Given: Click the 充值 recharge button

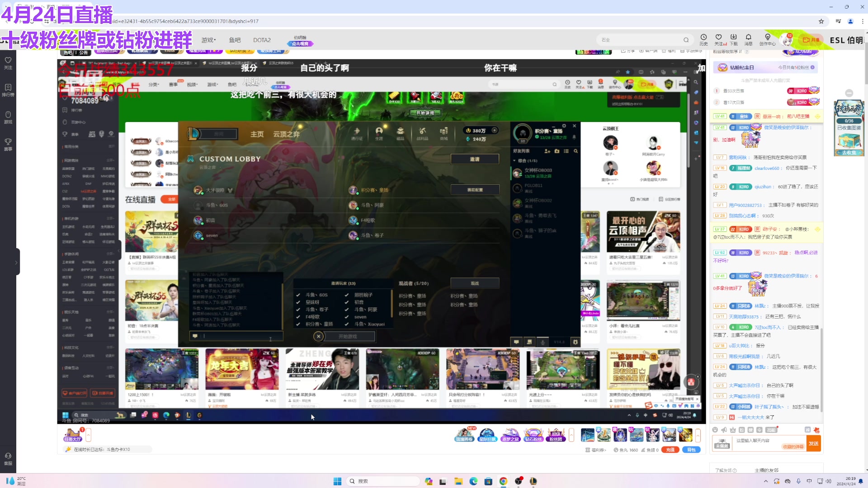Looking at the screenshot, I should click(670, 450).
